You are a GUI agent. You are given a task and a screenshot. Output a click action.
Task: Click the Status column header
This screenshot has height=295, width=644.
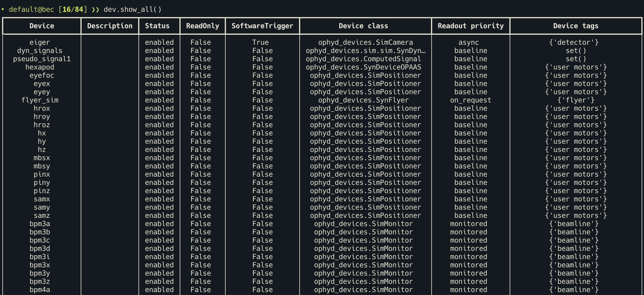tap(157, 26)
